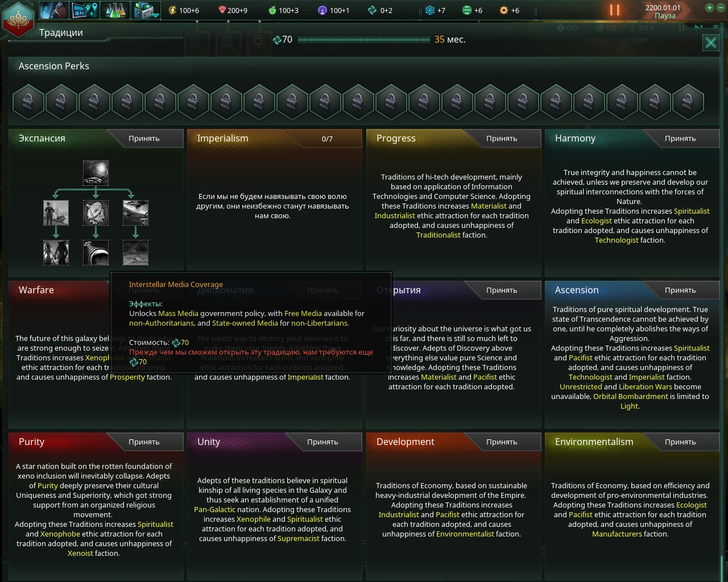
Task: Click Принять for the Environmentalism tree
Action: pyautogui.click(x=680, y=442)
